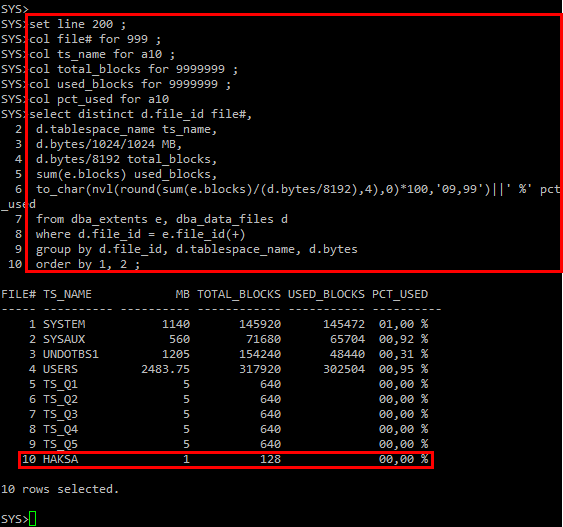Click the TS_Q4 tablespace name
This screenshot has height=527, width=563.
tap(60, 430)
